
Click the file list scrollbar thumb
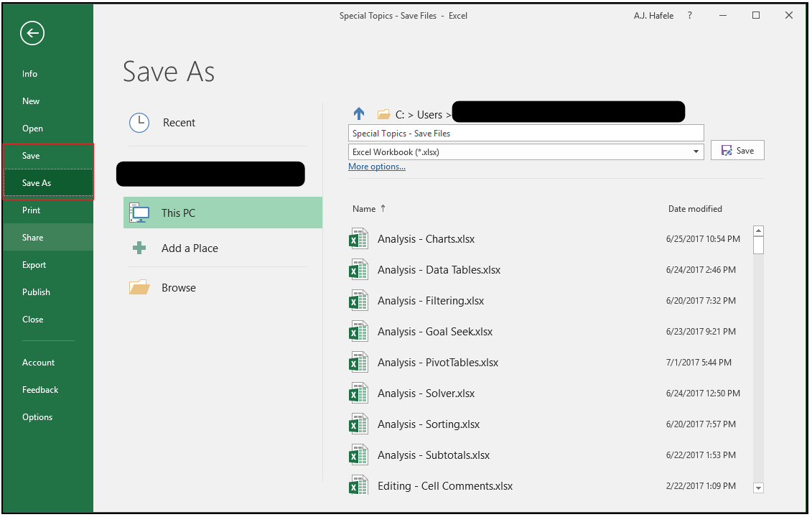pyautogui.click(x=759, y=246)
